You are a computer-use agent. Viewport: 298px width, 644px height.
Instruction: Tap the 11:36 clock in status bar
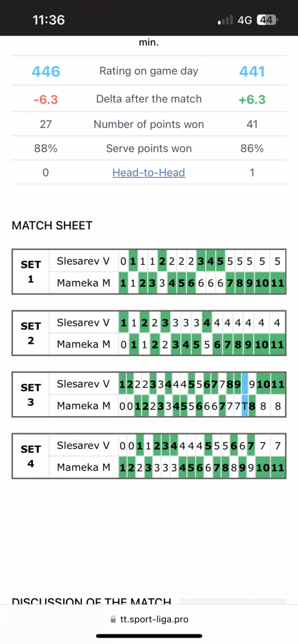coord(48,20)
